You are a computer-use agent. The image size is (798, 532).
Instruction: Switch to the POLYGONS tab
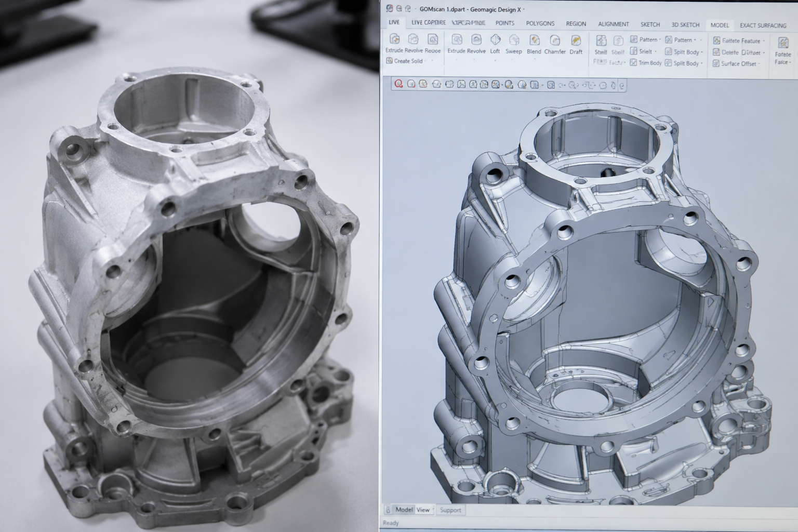540,23
